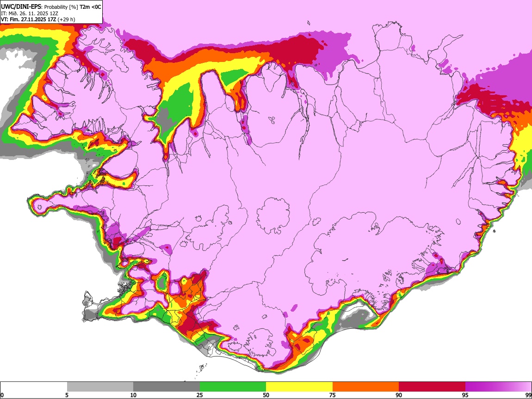Click the red 90–95 legend swatch
The height and width of the screenshot is (399, 532).
tap(432, 387)
